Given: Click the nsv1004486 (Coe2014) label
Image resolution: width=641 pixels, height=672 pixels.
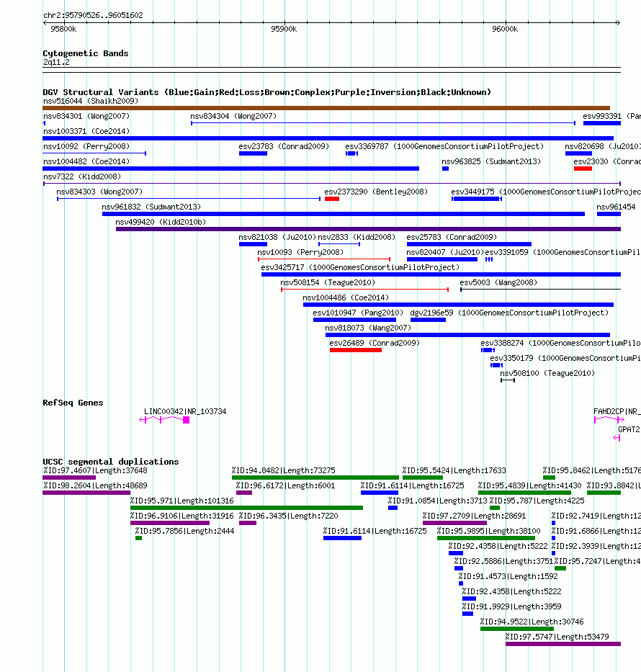Looking at the screenshot, I should tap(346, 298).
